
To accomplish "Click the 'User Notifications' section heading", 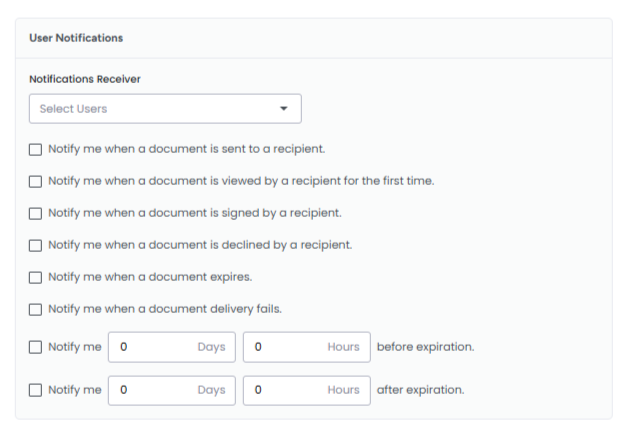I will pos(76,38).
